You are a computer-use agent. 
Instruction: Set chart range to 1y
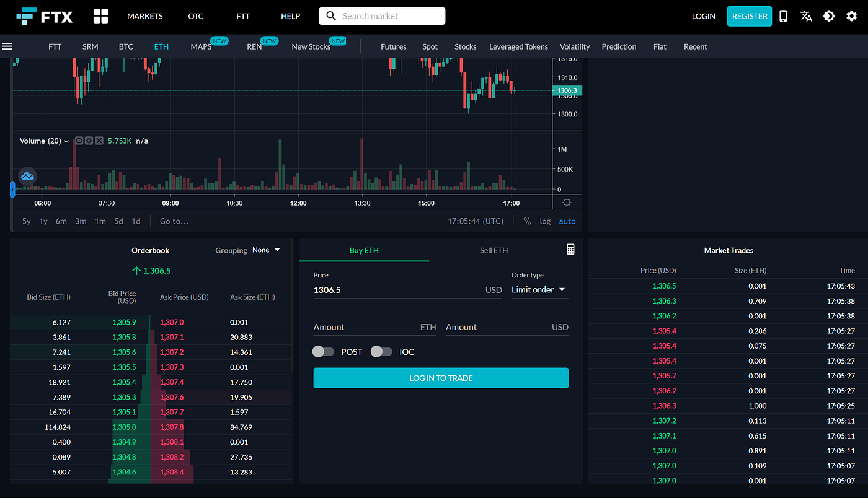tap(43, 221)
